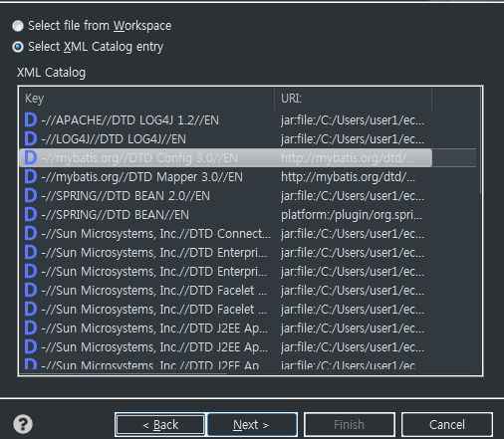Click the D icon of Sun Microsystems DTD Connect entry
Screen dimensions: 504x439
(31, 233)
